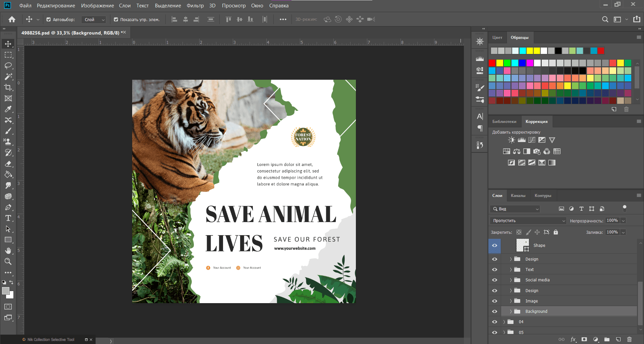Add a Brightness/Contrast adjustment layer
The image size is (644, 344).
coord(511,140)
